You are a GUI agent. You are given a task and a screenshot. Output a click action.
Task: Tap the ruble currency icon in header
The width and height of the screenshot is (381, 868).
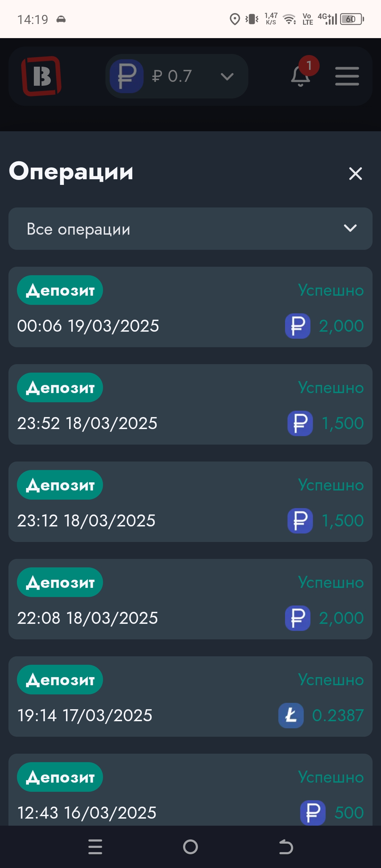click(127, 76)
